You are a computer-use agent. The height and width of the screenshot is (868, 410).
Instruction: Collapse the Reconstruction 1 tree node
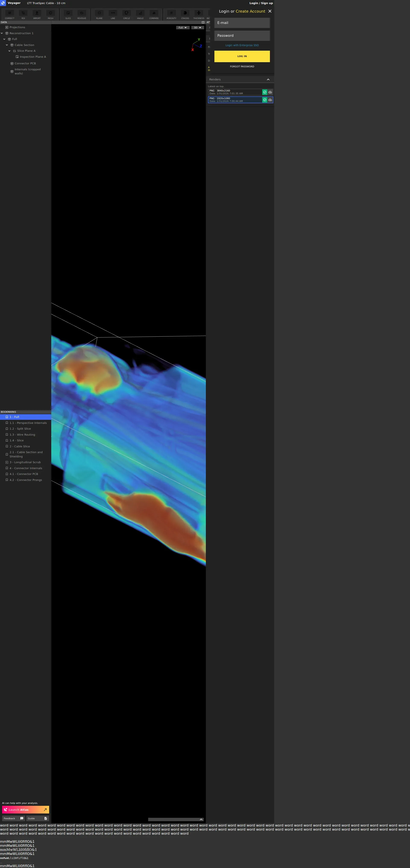click(2, 33)
